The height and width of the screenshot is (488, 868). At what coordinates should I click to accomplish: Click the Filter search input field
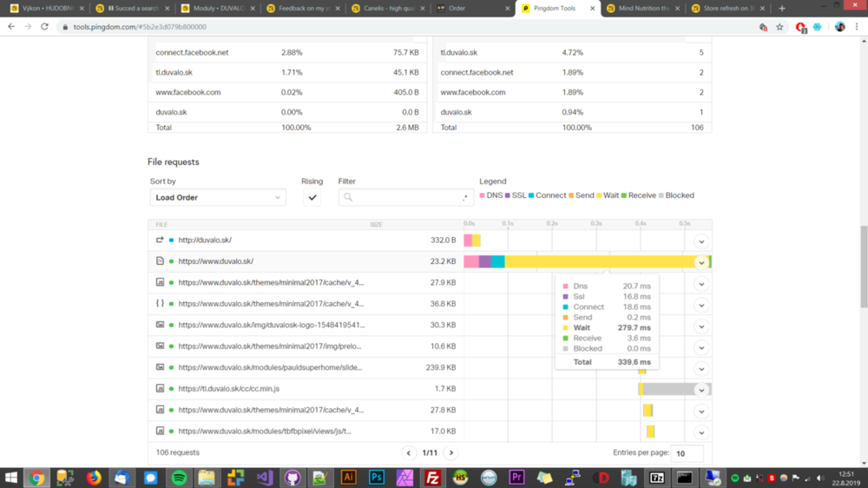point(406,198)
